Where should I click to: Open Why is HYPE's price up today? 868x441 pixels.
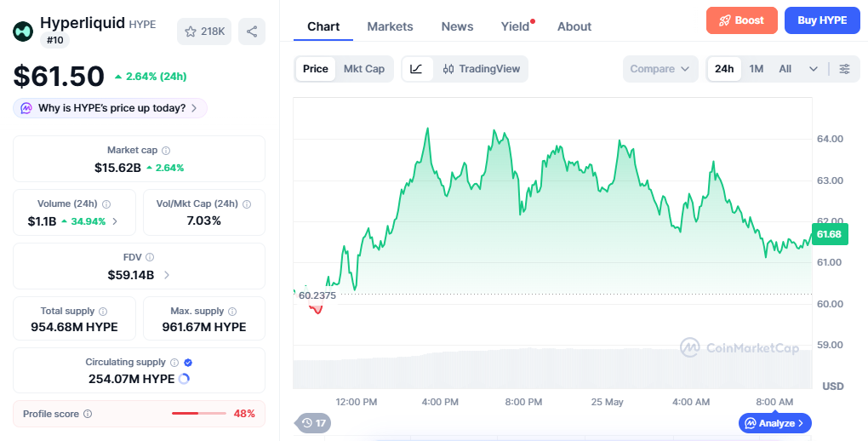pos(110,108)
